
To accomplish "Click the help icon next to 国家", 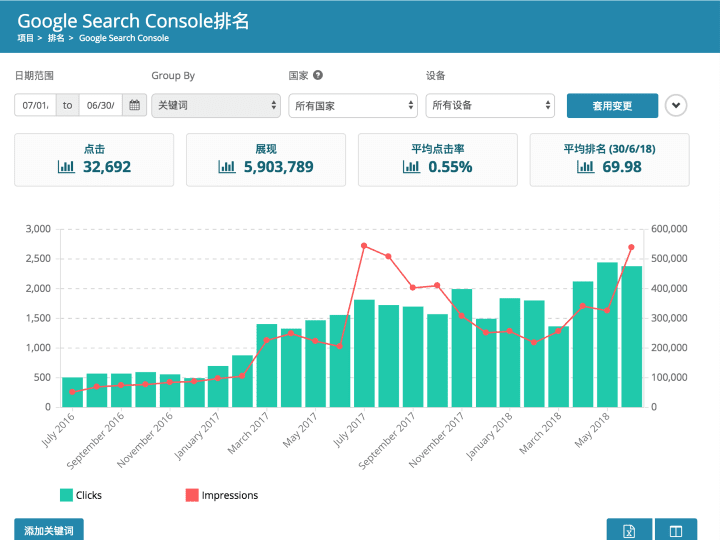I will [x=318, y=75].
